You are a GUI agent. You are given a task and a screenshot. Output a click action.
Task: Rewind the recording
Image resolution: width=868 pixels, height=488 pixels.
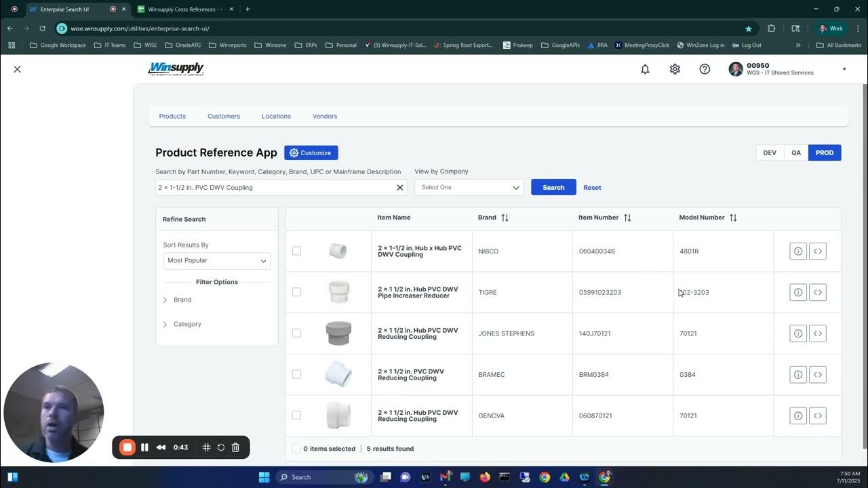[x=161, y=447]
